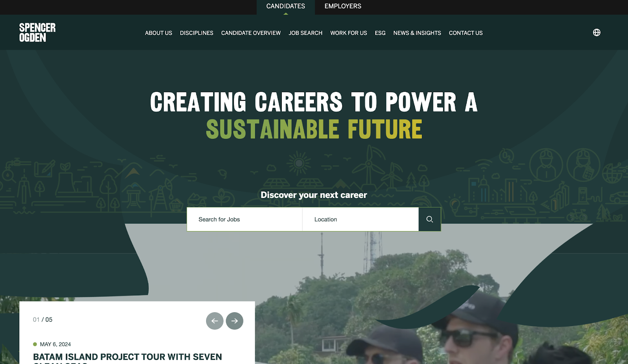
Task: Open Candidate Overview in navigation
Action: tap(251, 33)
